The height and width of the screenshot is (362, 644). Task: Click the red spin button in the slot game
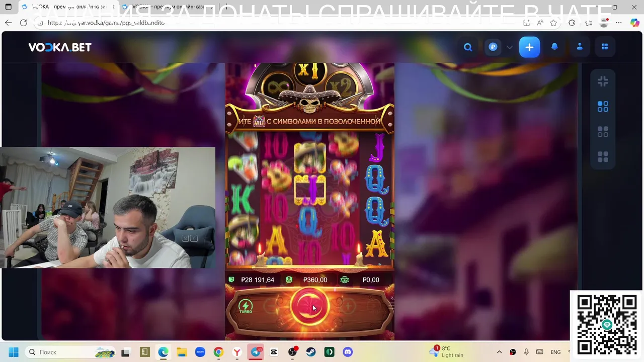coord(309,306)
